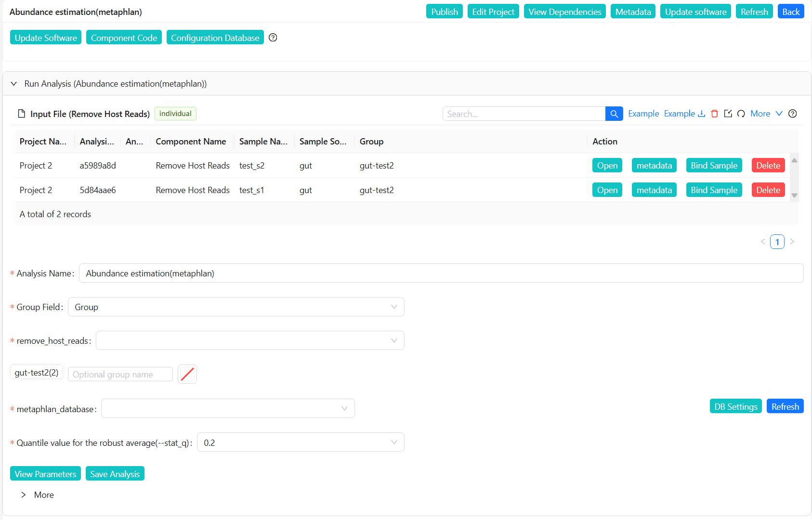The width and height of the screenshot is (812, 520).
Task: Click the Optional group name field
Action: [x=120, y=375]
